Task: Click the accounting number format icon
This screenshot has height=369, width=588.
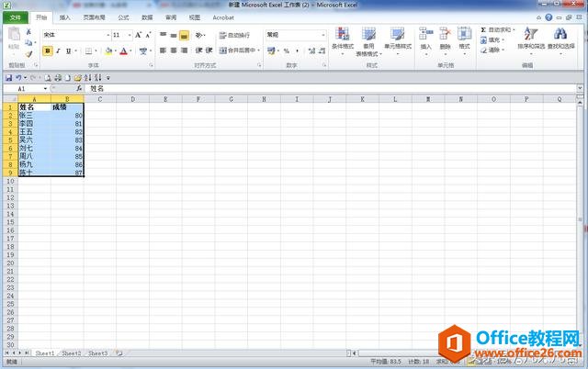Action: [x=271, y=50]
